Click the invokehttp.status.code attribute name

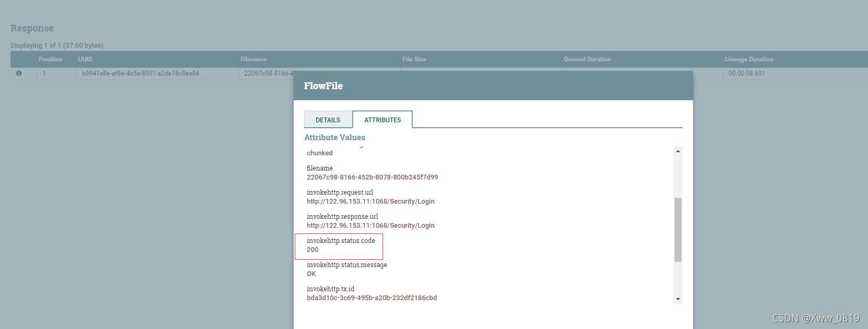point(341,241)
